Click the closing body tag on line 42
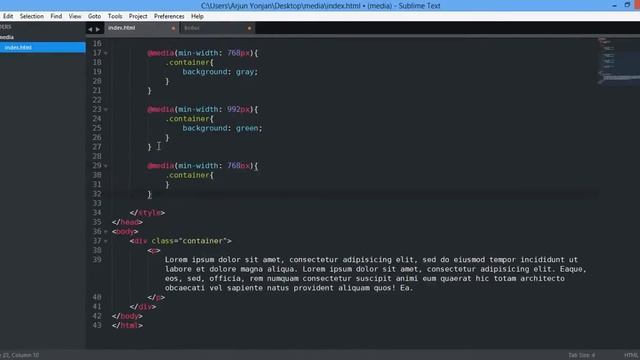 point(127,316)
